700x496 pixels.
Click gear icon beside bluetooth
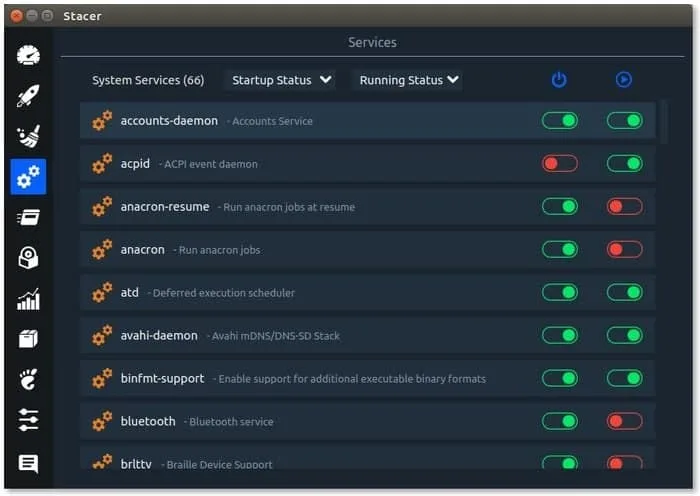(x=102, y=421)
